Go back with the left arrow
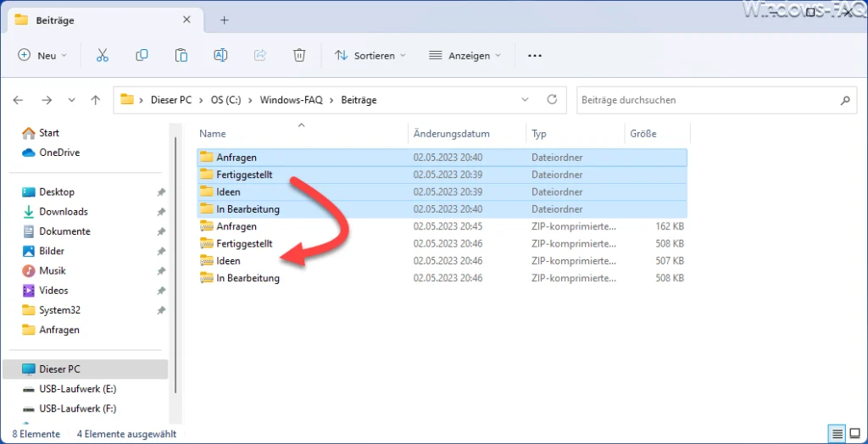This screenshot has height=444, width=868. tap(19, 100)
